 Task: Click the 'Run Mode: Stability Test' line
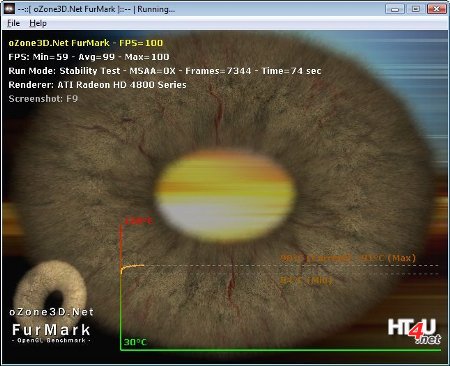(x=165, y=71)
